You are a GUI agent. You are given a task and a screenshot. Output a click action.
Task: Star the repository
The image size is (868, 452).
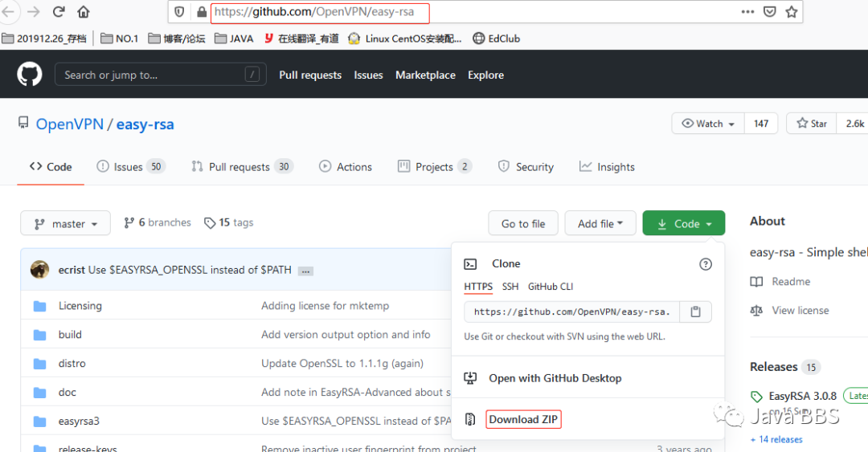tap(812, 124)
